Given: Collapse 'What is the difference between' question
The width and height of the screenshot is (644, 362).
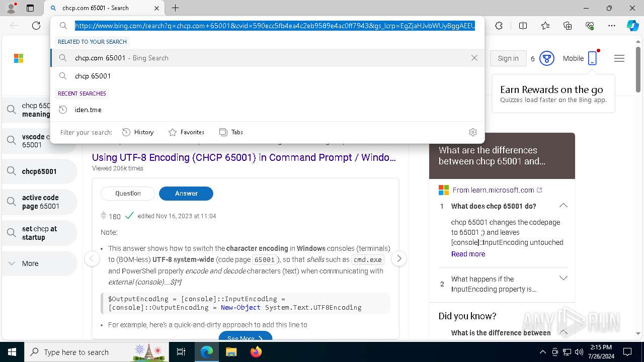Looking at the screenshot, I should coord(563,332).
